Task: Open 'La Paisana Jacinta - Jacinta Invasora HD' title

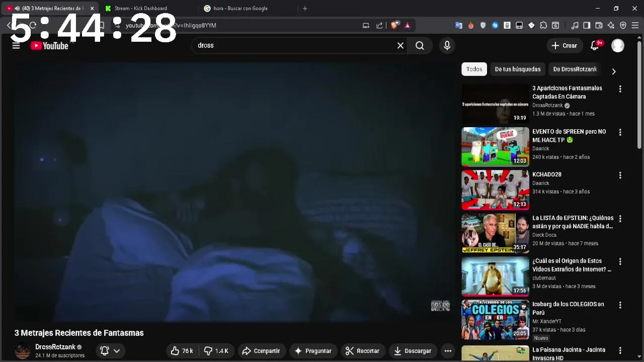Action: tap(569, 354)
